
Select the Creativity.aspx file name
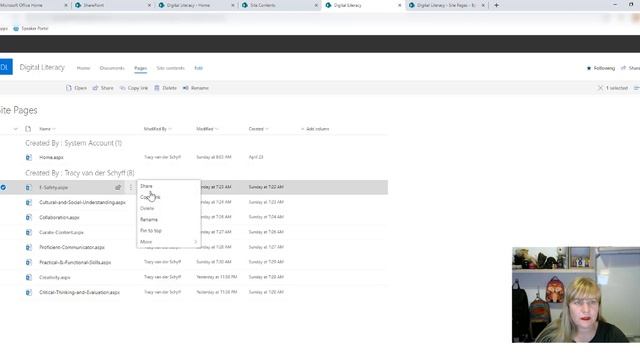(x=55, y=278)
